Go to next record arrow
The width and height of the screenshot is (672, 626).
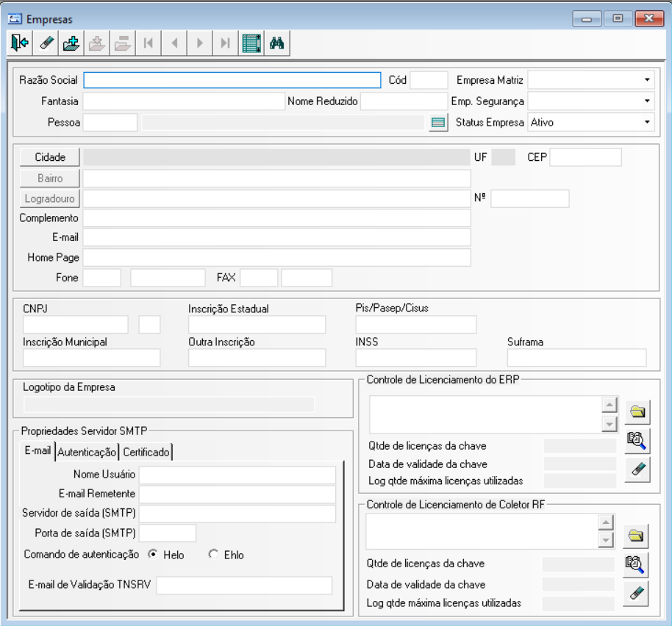point(200,43)
